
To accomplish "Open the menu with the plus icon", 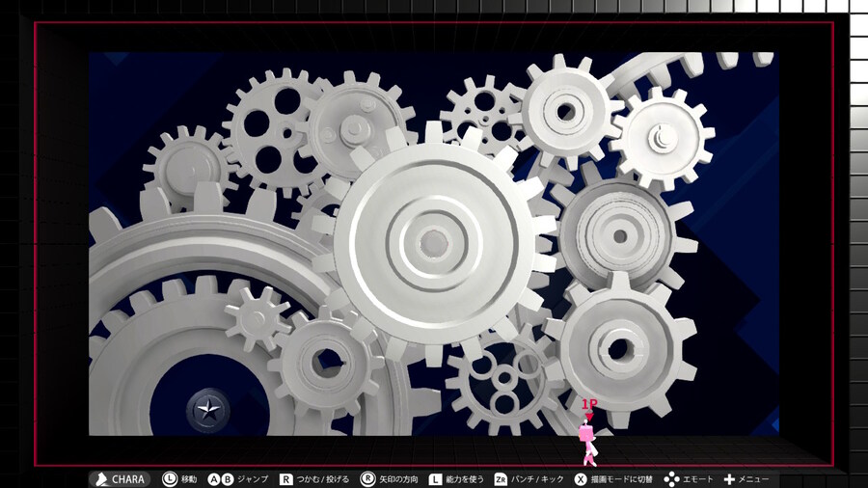I will (729, 478).
